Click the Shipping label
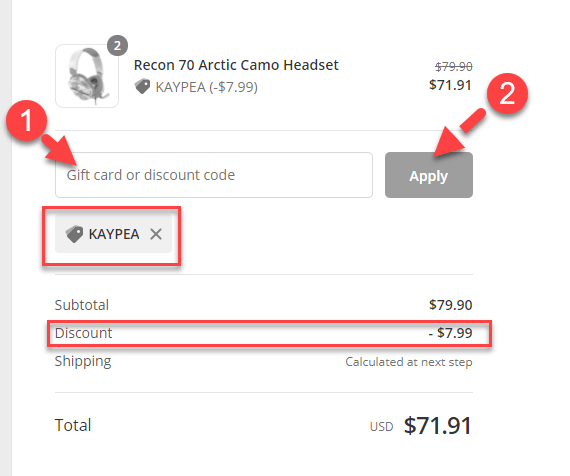Image resolution: width=570 pixels, height=476 pixels. tap(83, 361)
